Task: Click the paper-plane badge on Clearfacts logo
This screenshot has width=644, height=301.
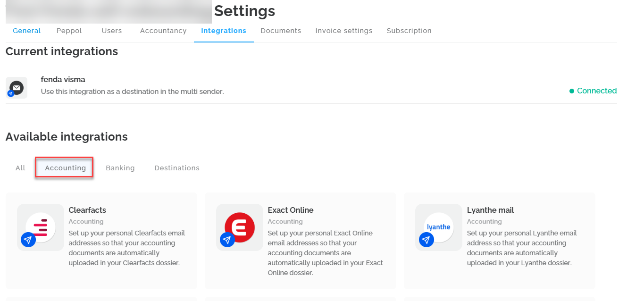Action: [28, 240]
